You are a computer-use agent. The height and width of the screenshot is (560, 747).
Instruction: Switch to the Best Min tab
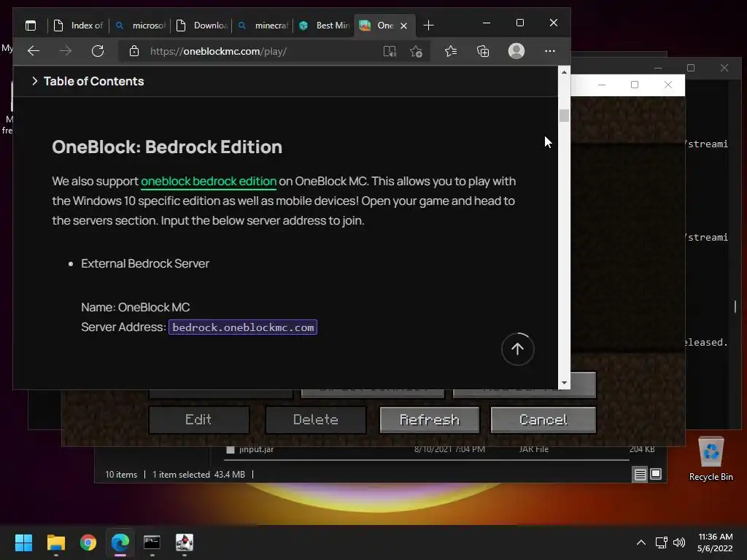click(x=324, y=26)
